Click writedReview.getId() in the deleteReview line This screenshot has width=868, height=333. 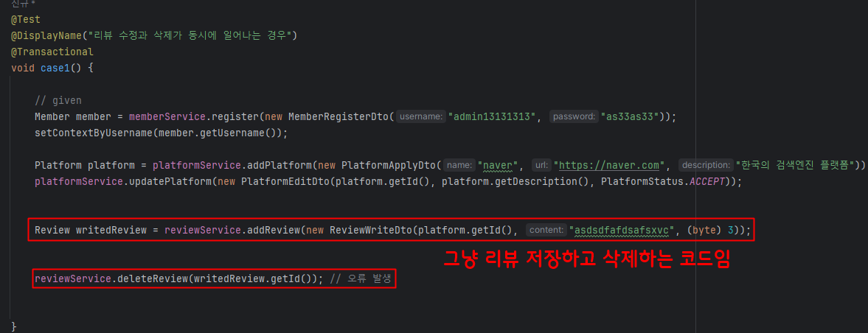click(x=254, y=278)
